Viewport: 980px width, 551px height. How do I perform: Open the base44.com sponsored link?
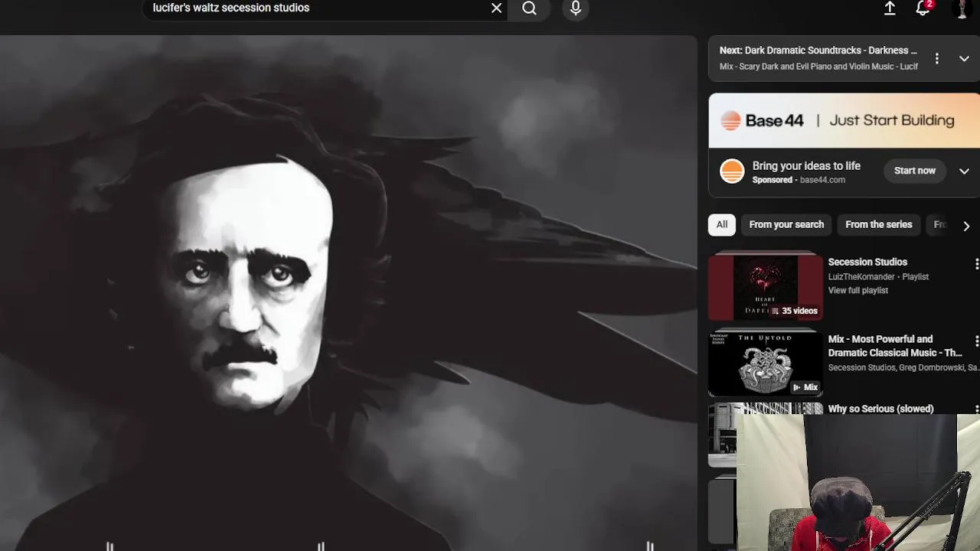point(822,180)
